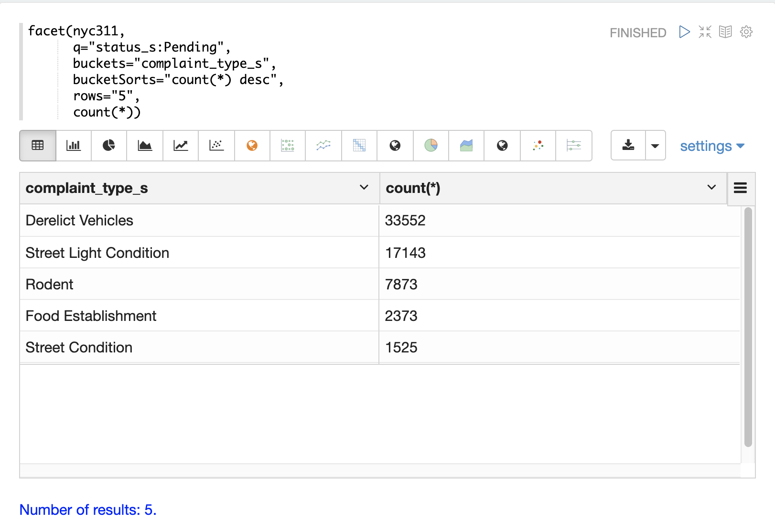Open download format dropdown arrow

tap(655, 146)
